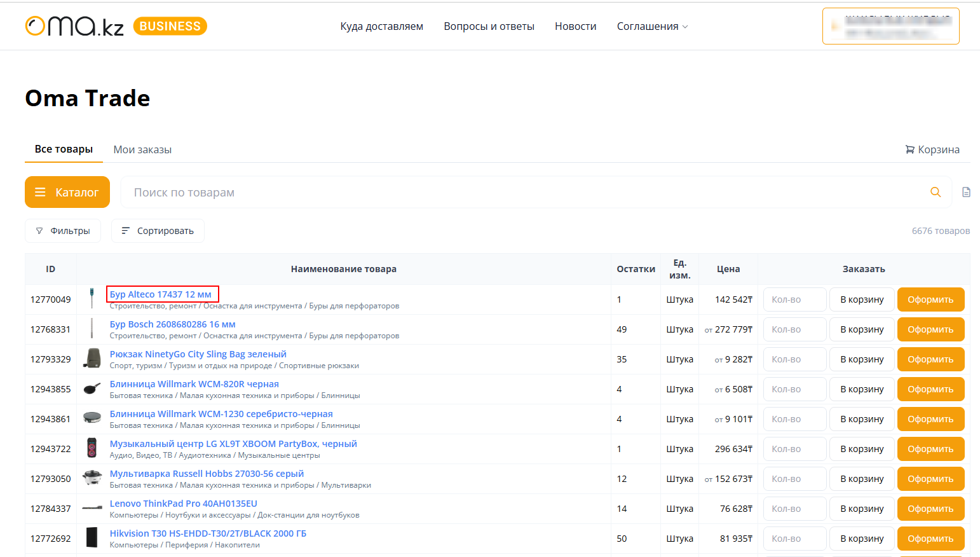The image size is (980, 557).
Task: Focus quantity field for Lenovo ThinkPad Pro
Action: click(794, 509)
